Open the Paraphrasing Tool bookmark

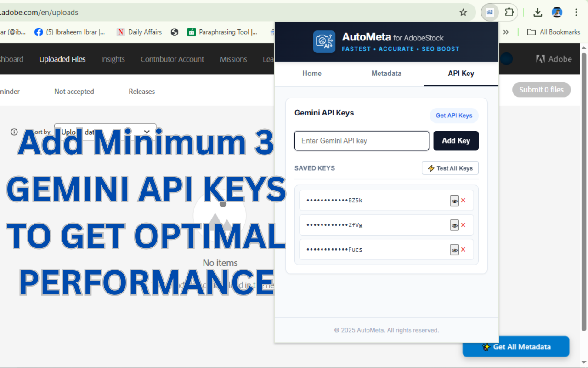[x=222, y=32]
